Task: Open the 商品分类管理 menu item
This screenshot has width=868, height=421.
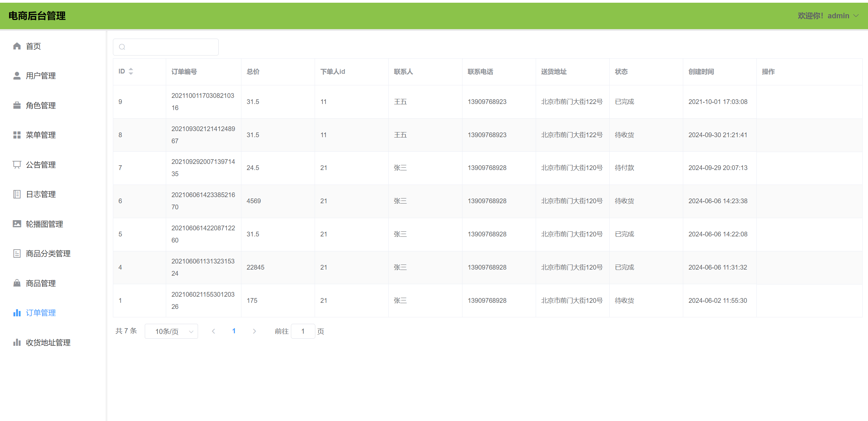Action: coord(48,254)
